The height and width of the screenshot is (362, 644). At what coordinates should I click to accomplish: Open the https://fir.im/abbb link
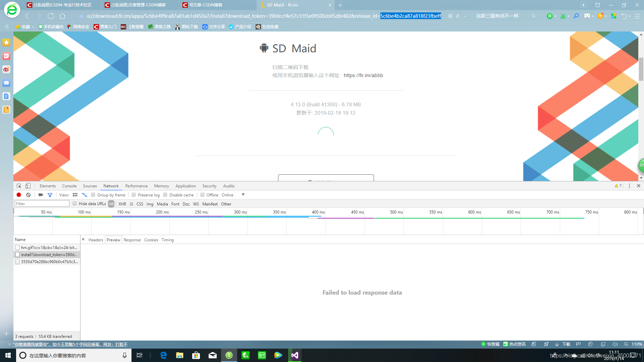pyautogui.click(x=363, y=75)
